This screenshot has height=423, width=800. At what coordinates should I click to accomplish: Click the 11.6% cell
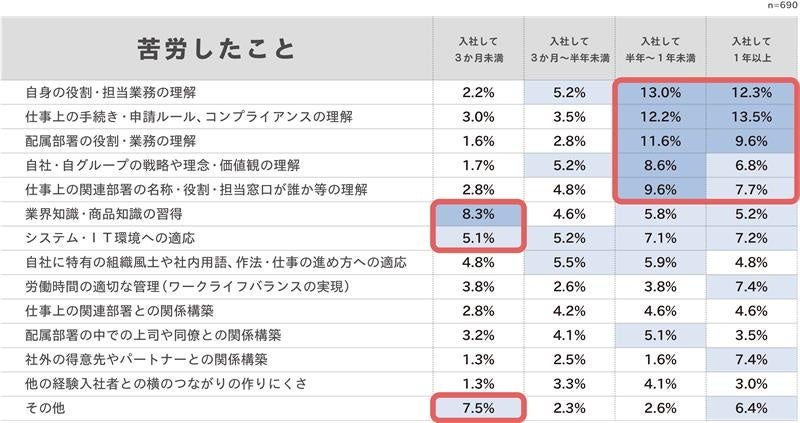(x=659, y=141)
